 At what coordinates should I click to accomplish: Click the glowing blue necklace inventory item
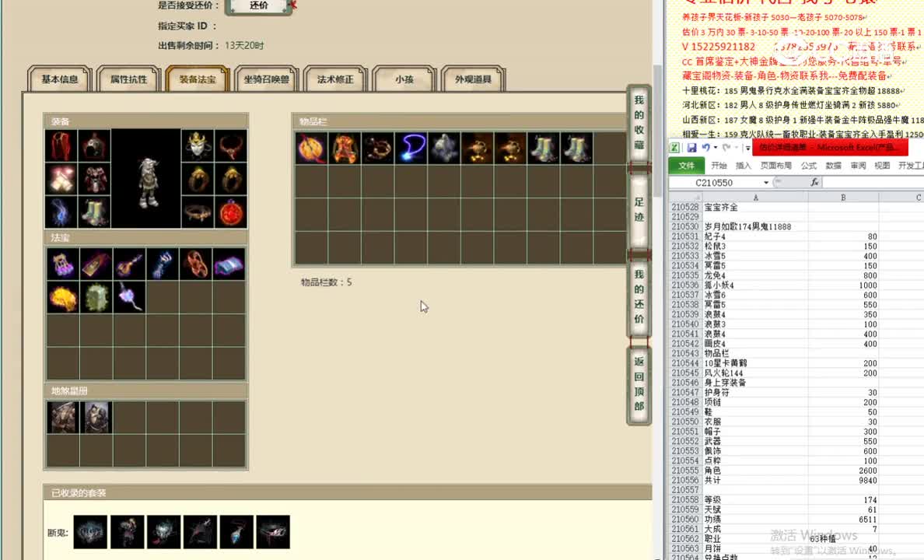click(411, 148)
